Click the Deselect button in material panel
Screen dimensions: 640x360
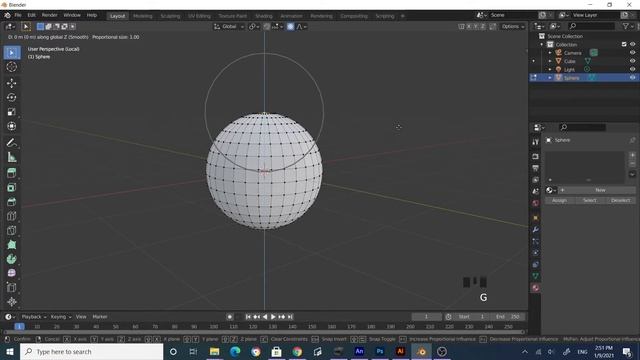pos(620,200)
